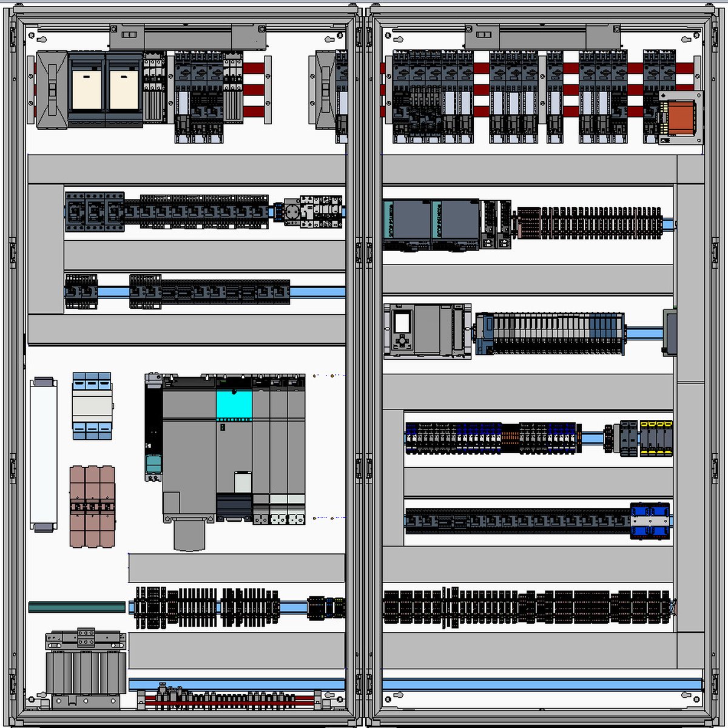Select the teal horizontal bar in the left cabinet
728x728 pixels.
[77, 607]
